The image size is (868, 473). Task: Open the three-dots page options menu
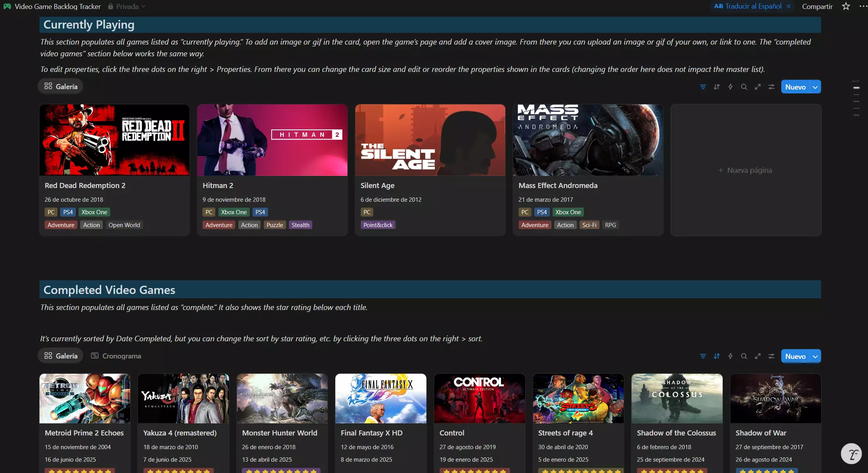tap(863, 6)
